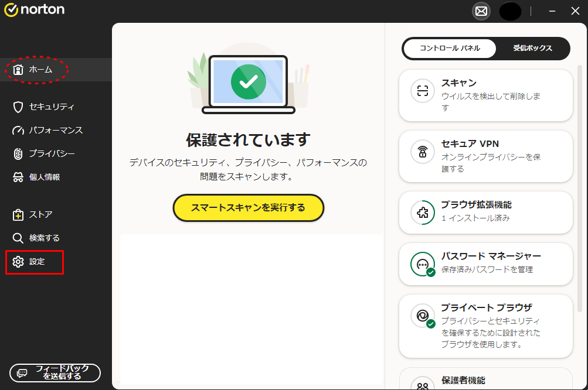Open the 保護者機能 card title
Screen dimensions: 588x390
(x=463, y=381)
